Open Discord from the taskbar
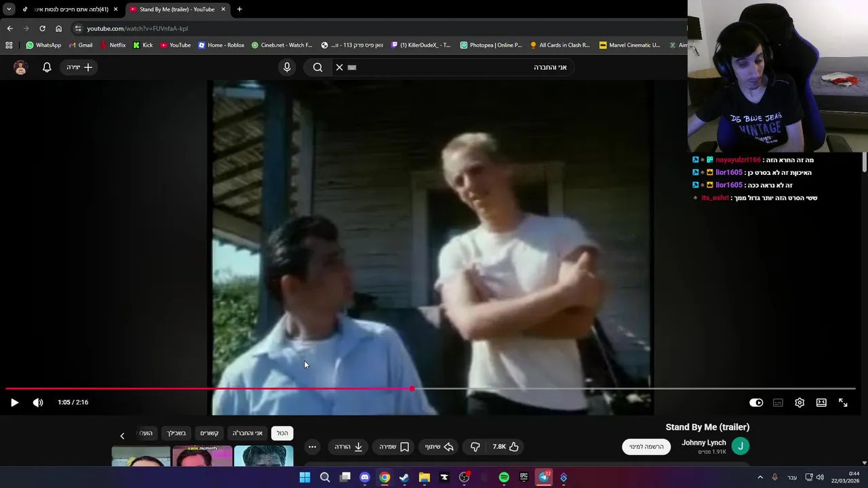Viewport: 868px width, 488px height. tap(365, 477)
